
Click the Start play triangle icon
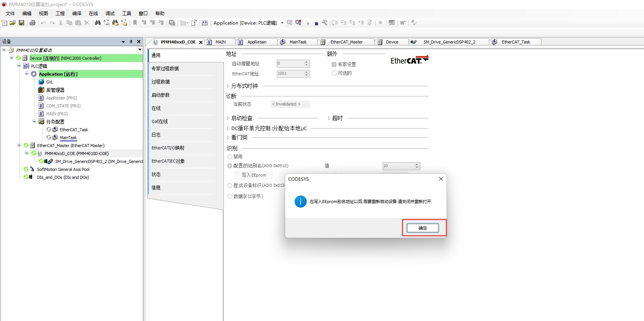click(x=308, y=23)
